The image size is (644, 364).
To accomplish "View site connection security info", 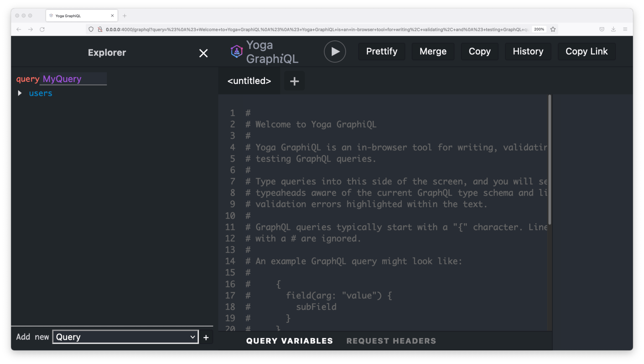I will 100,29.
